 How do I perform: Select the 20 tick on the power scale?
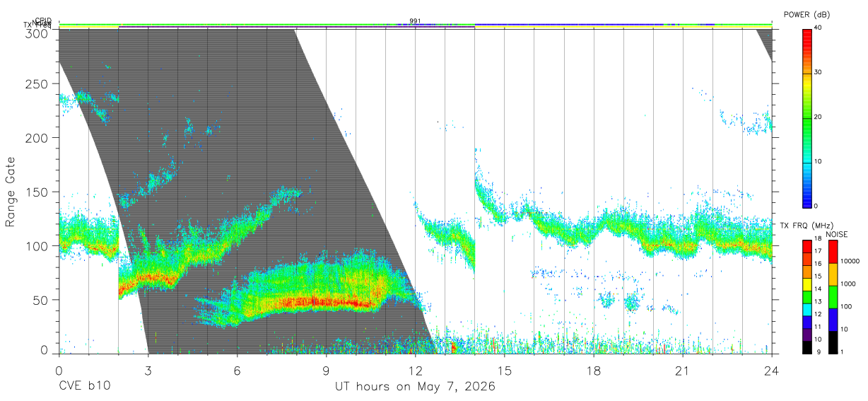pos(819,117)
